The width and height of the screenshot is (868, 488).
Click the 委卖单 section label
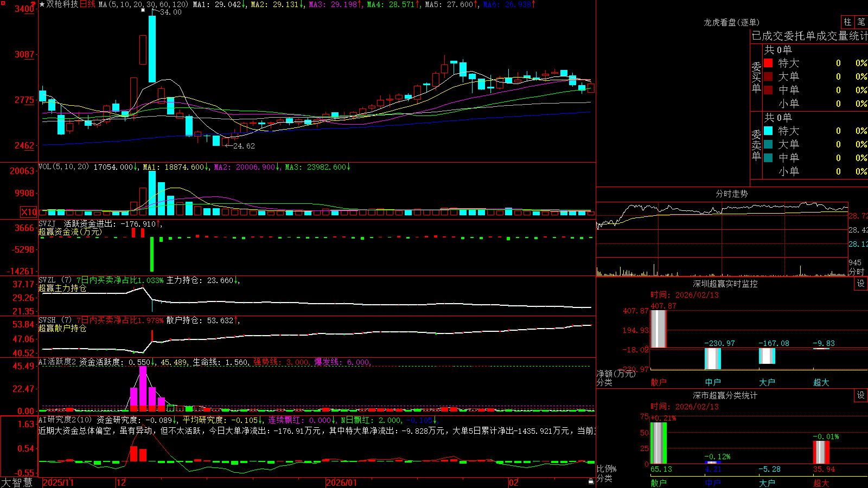756,145
